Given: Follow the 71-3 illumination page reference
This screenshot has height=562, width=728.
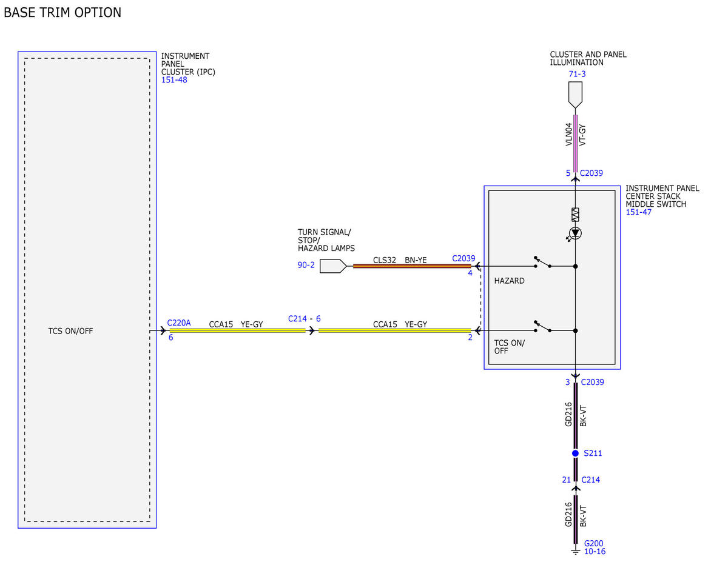Looking at the screenshot, I should tap(577, 74).
